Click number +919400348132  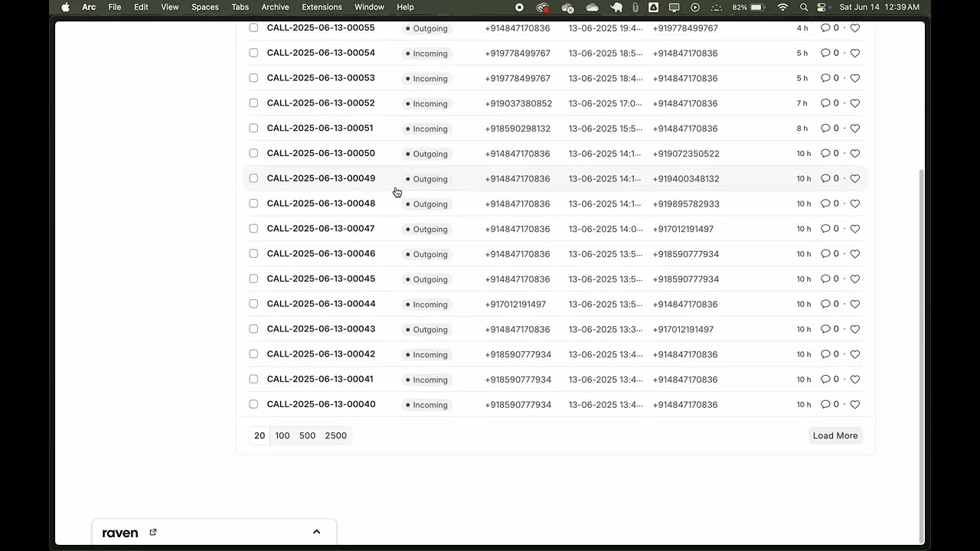point(686,178)
